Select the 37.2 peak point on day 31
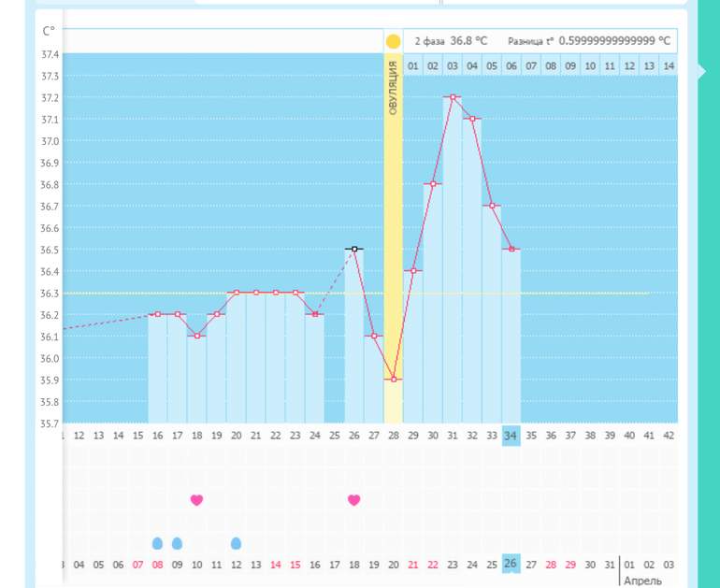 coord(453,97)
